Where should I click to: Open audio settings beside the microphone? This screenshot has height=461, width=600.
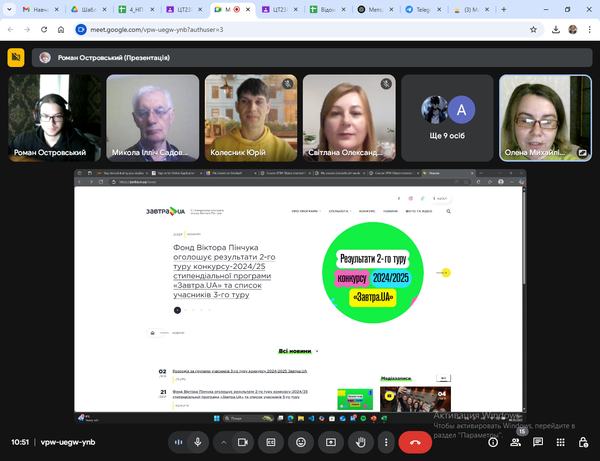coord(178,441)
